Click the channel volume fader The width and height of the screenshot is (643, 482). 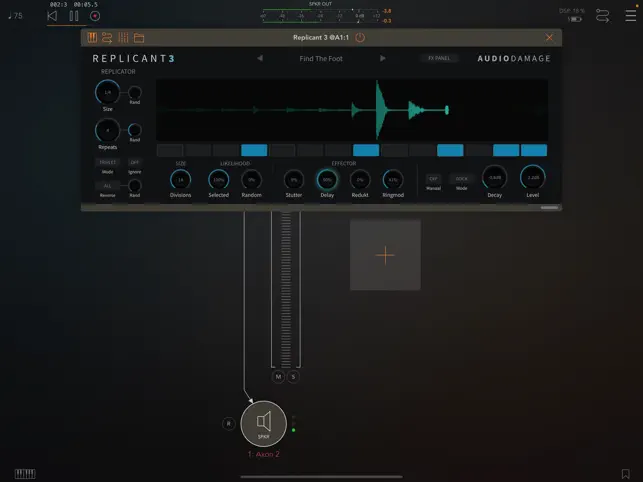click(x=286, y=289)
